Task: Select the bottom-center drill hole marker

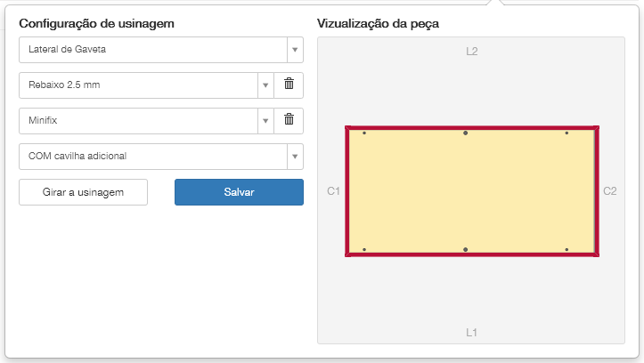Action: (x=465, y=250)
